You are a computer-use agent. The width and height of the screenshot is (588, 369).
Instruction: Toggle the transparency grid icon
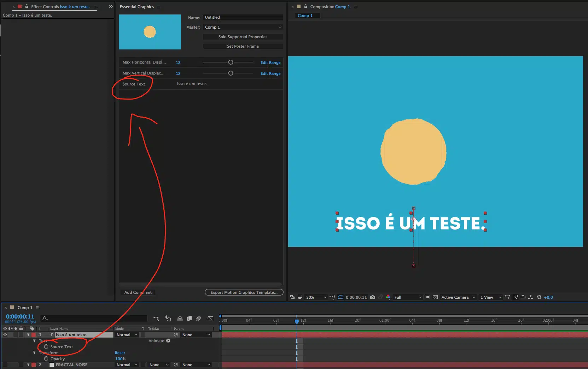(435, 297)
